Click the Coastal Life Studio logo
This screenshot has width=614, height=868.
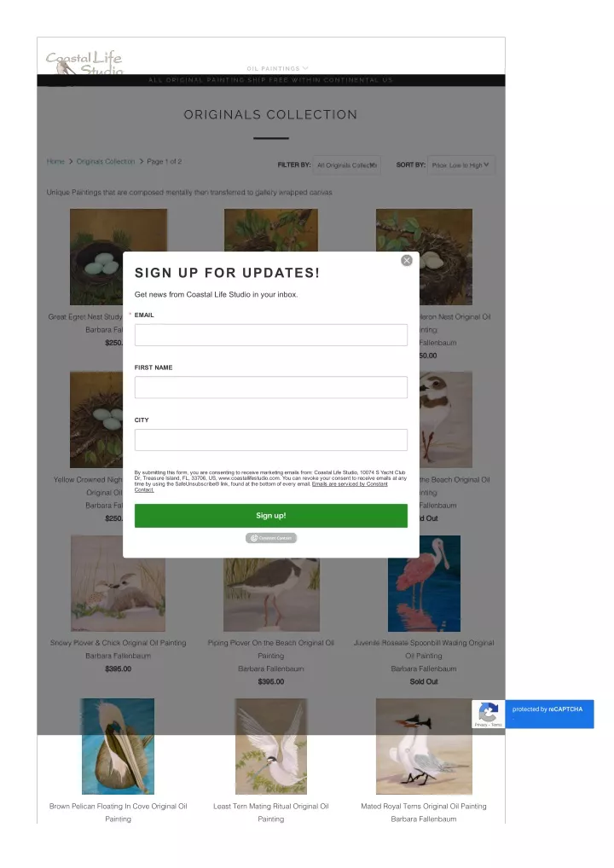(84, 62)
